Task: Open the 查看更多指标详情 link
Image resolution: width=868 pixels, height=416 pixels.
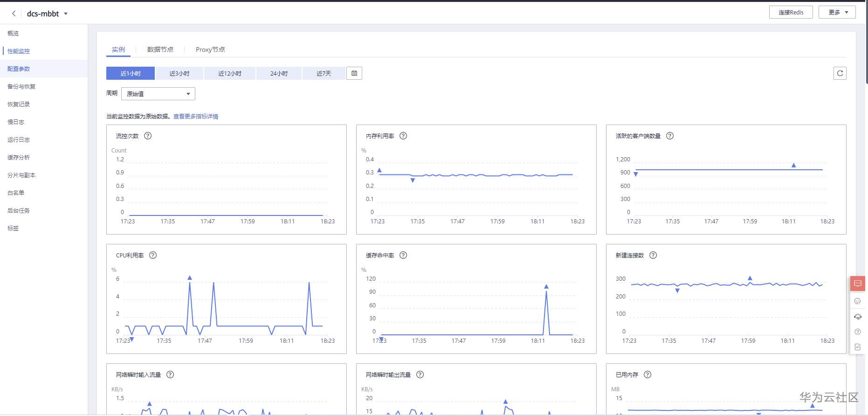Action: (x=196, y=117)
